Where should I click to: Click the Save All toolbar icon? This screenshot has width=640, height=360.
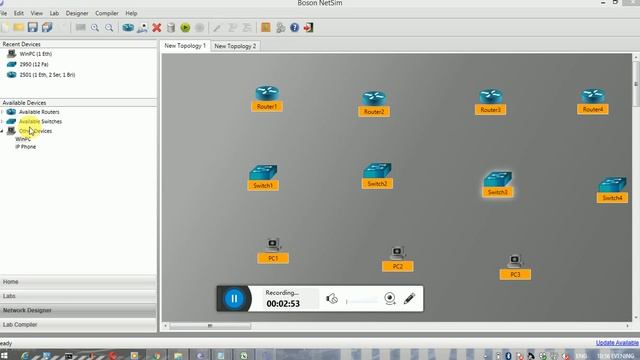point(47,27)
